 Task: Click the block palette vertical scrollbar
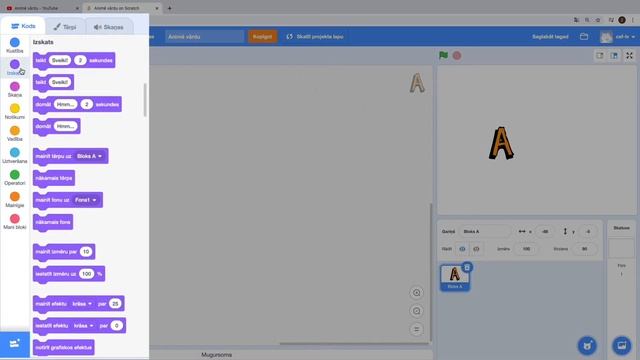coord(145,100)
